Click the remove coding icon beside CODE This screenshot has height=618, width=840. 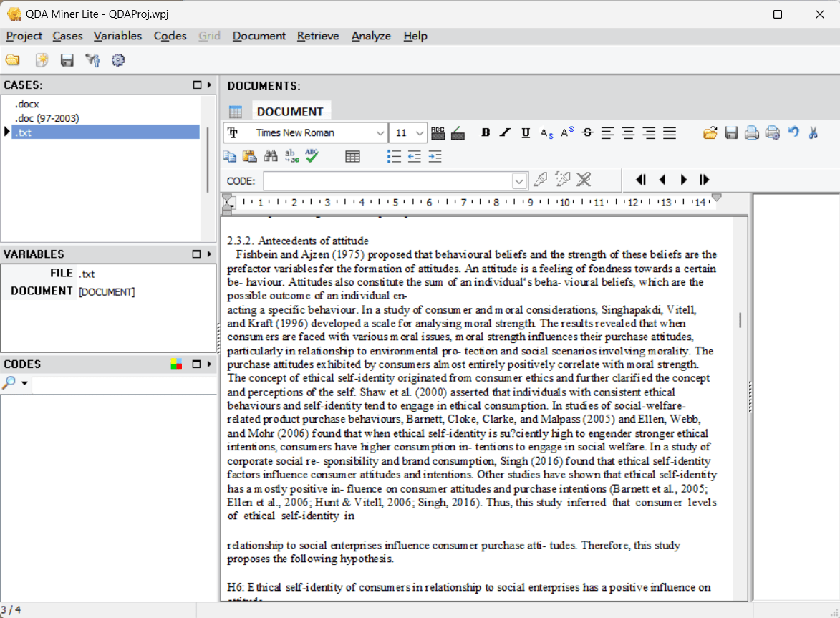click(x=584, y=180)
